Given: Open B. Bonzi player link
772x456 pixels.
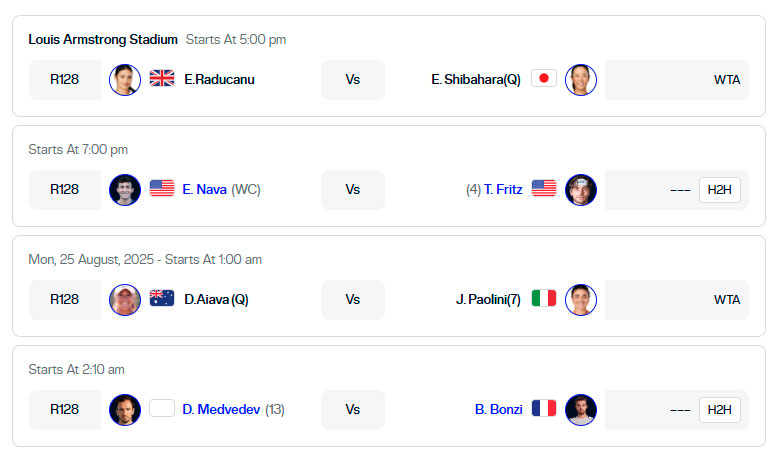Looking at the screenshot, I should 498,410.
